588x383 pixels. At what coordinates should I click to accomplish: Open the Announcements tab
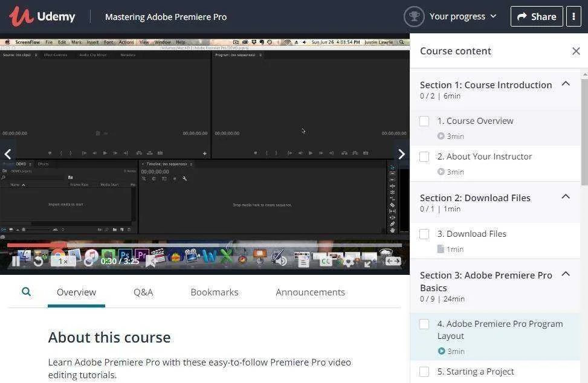(x=310, y=292)
